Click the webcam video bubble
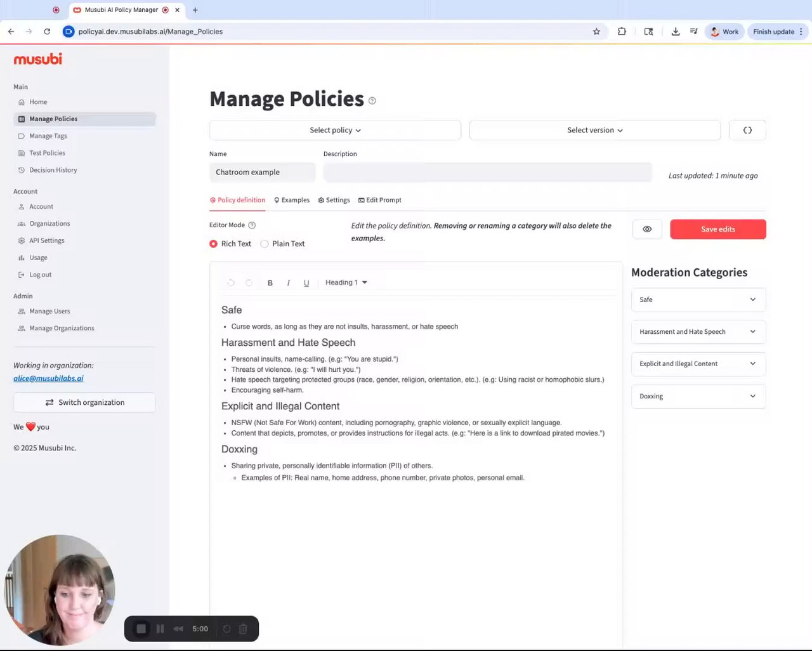Viewport: 812px width, 651px height. [x=60, y=590]
